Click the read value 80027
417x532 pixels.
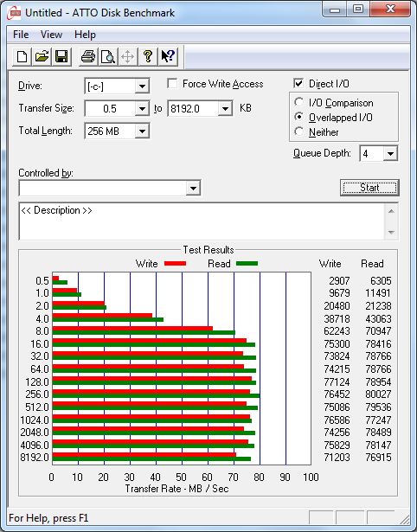tap(378, 394)
